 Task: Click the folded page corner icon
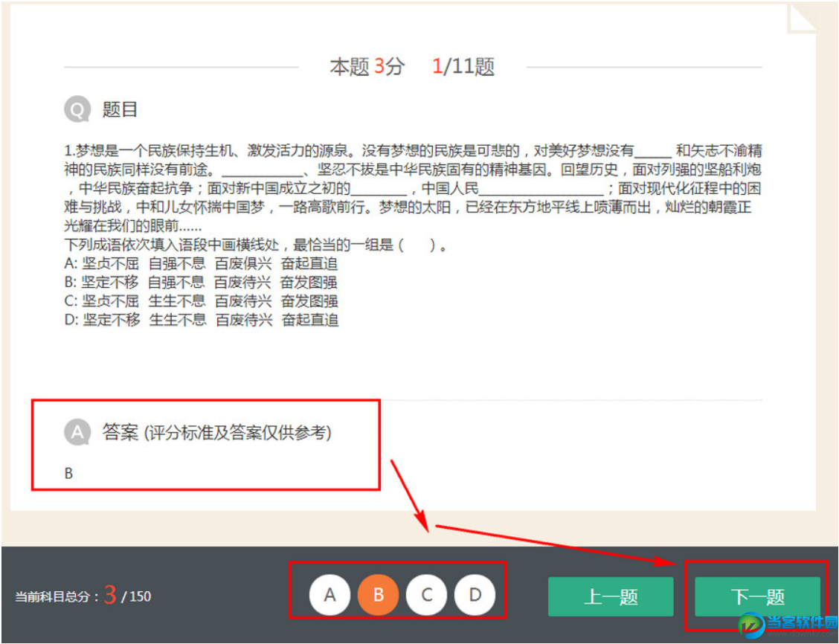coord(801,18)
